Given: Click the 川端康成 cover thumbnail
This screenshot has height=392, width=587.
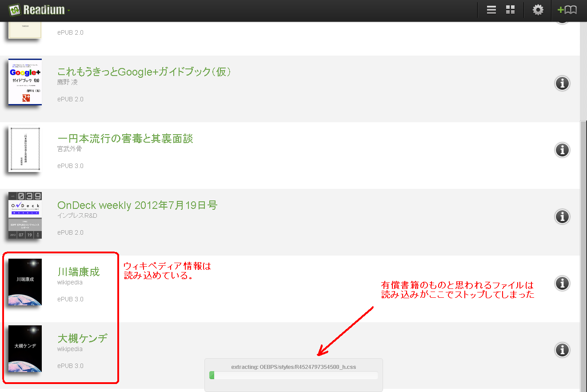Looking at the screenshot, I should (x=25, y=282).
